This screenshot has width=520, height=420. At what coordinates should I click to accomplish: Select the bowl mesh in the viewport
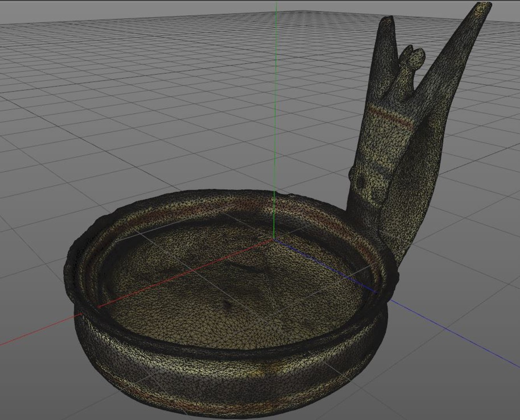pos(232,303)
